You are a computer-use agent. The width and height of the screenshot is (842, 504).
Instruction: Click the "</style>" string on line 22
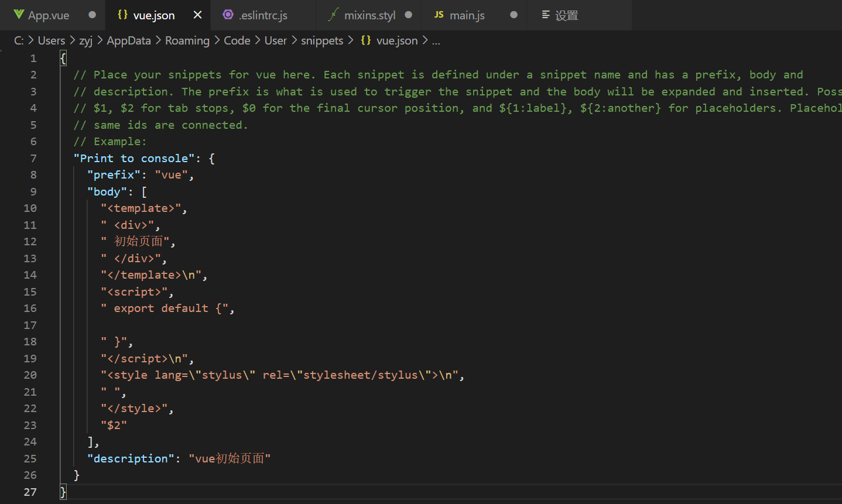(134, 409)
